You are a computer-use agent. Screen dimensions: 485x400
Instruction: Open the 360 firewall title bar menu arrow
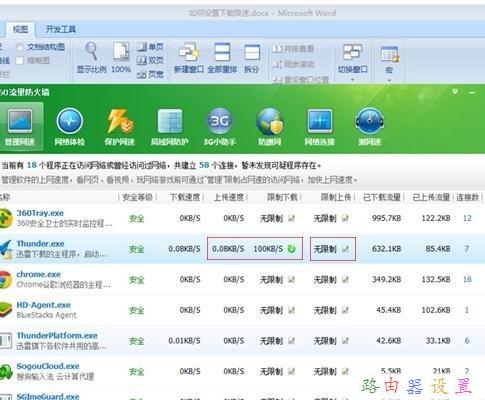(455, 92)
